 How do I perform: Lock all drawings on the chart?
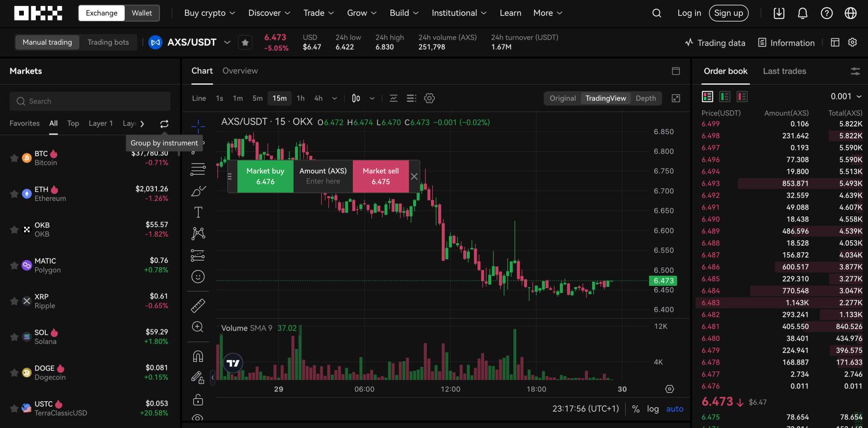click(198, 399)
